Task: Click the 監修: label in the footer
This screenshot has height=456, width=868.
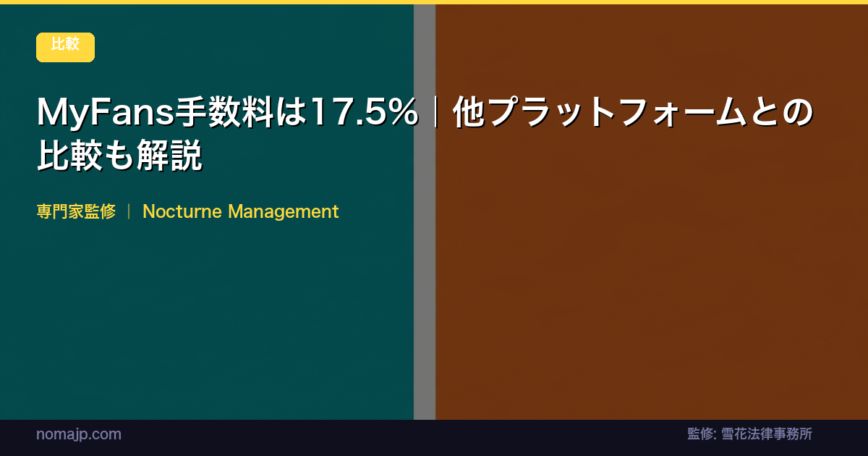Action: 701,434
